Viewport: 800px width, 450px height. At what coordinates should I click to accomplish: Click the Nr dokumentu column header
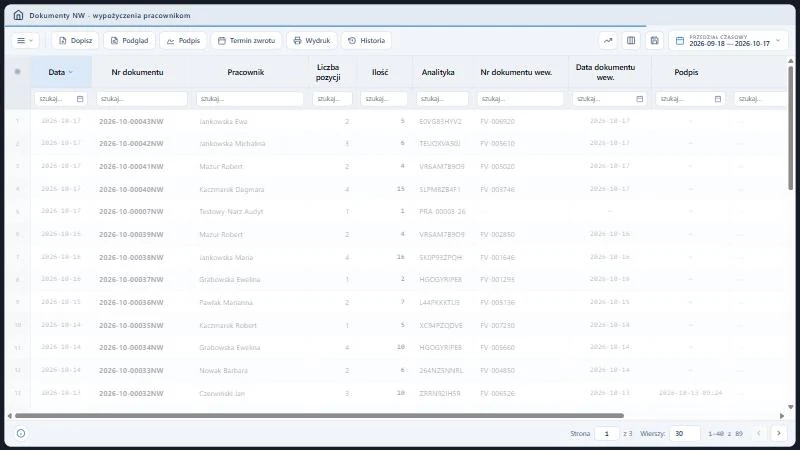click(x=137, y=72)
